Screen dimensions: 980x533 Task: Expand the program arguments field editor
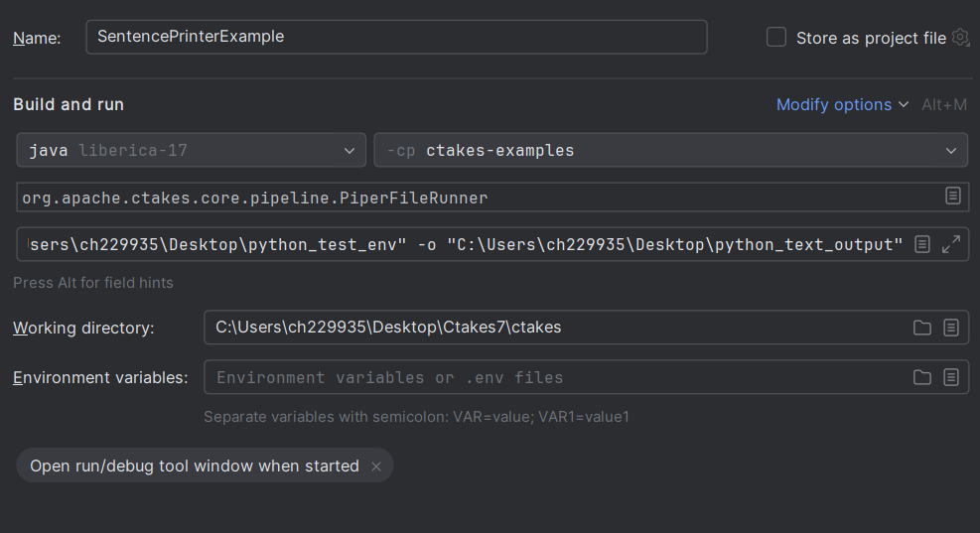(x=950, y=244)
